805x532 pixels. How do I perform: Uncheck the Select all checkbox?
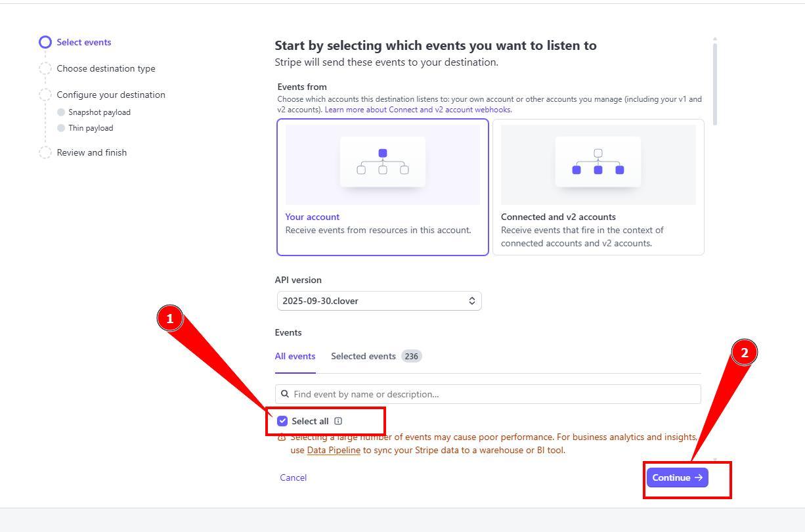pyautogui.click(x=282, y=421)
